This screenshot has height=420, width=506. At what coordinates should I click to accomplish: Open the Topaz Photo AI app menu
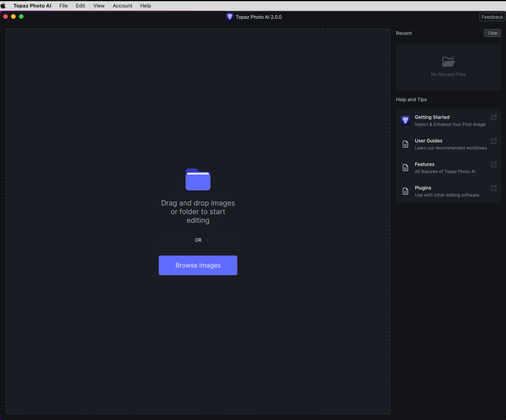click(32, 5)
